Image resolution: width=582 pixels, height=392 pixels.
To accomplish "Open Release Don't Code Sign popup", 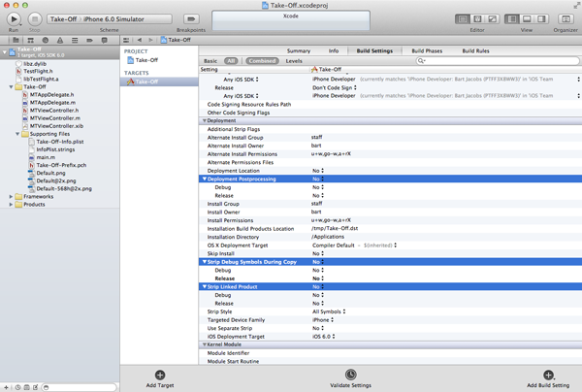I will 335,87.
